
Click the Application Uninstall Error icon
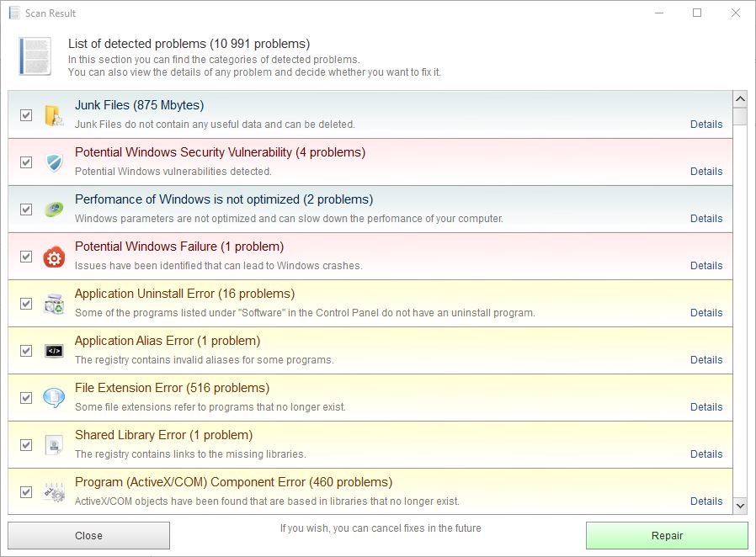54,304
